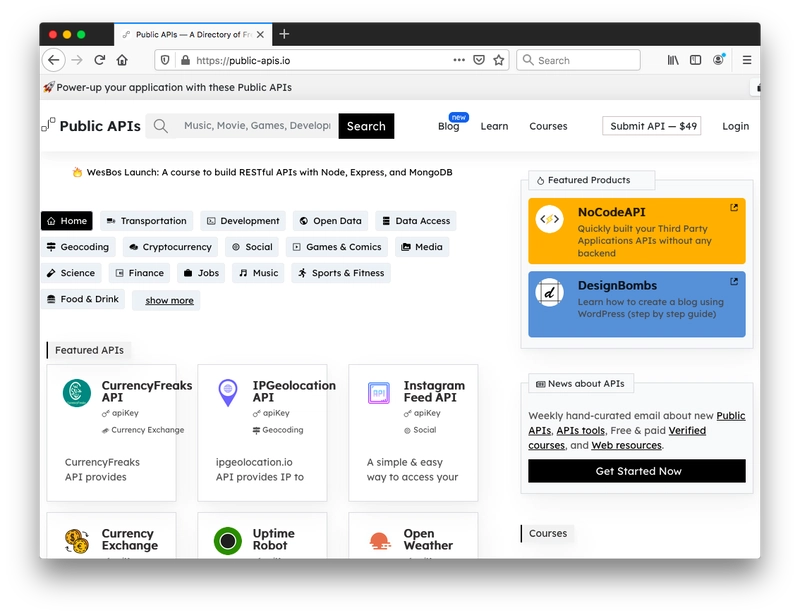Click the DesignBombs logo icon
Image resolution: width=800 pixels, height=615 pixels.
click(549, 292)
